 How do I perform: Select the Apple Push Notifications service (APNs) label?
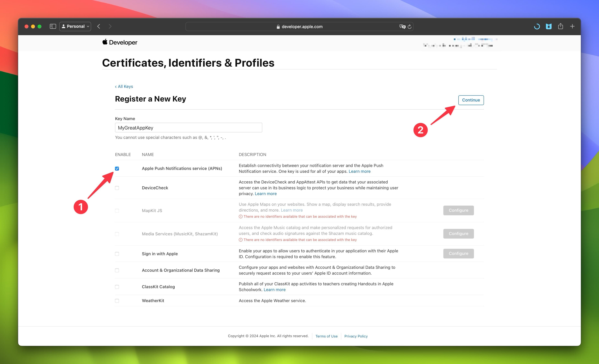[182, 168]
